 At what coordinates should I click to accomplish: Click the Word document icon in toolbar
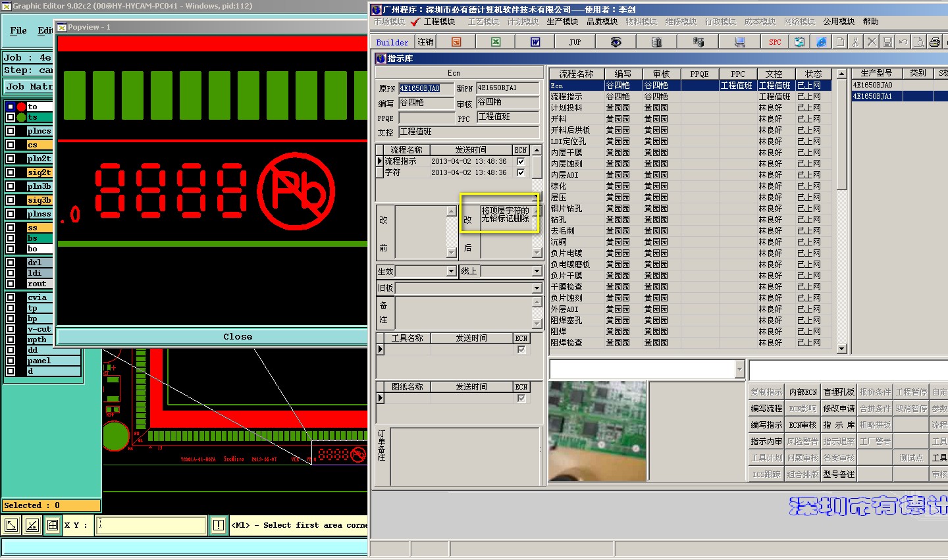pyautogui.click(x=535, y=42)
